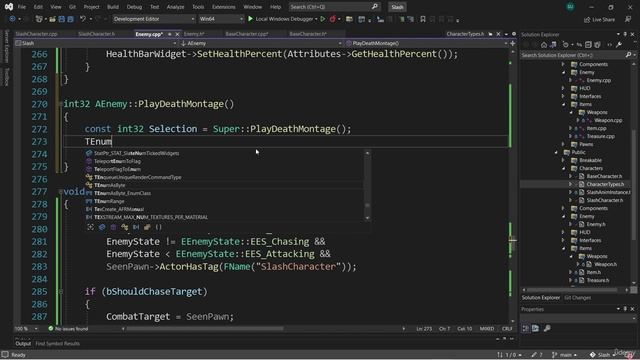Screen dimensions: 640x360
Task: Toggle auto-hide pin of Solution Explorer
Action: [x=625, y=34]
